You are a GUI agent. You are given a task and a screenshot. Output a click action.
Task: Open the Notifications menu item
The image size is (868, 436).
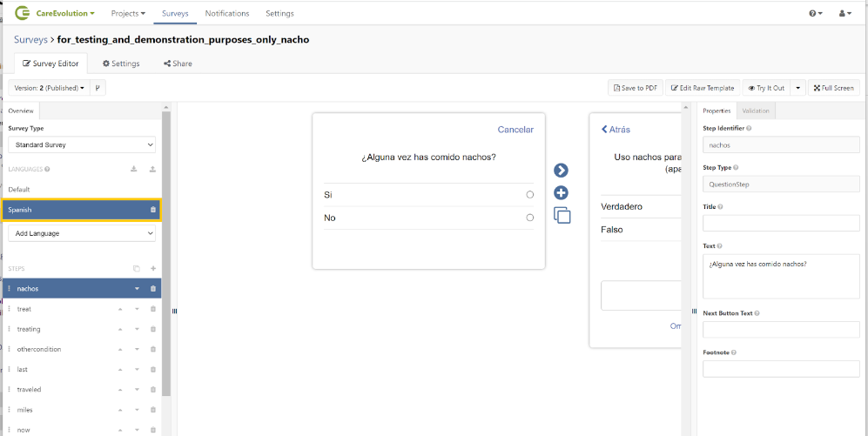click(x=227, y=14)
